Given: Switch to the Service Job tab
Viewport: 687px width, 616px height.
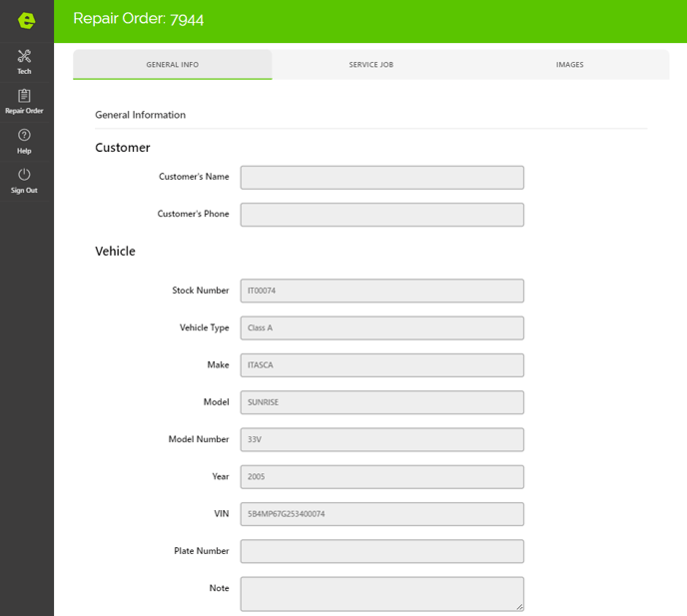Looking at the screenshot, I should 371,65.
